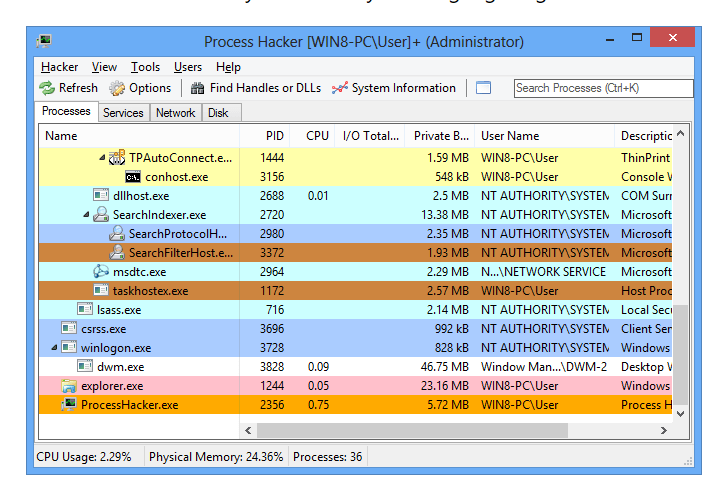The width and height of the screenshot is (726, 502).
Task: Select the explorer.exe process name
Action: tap(112, 386)
